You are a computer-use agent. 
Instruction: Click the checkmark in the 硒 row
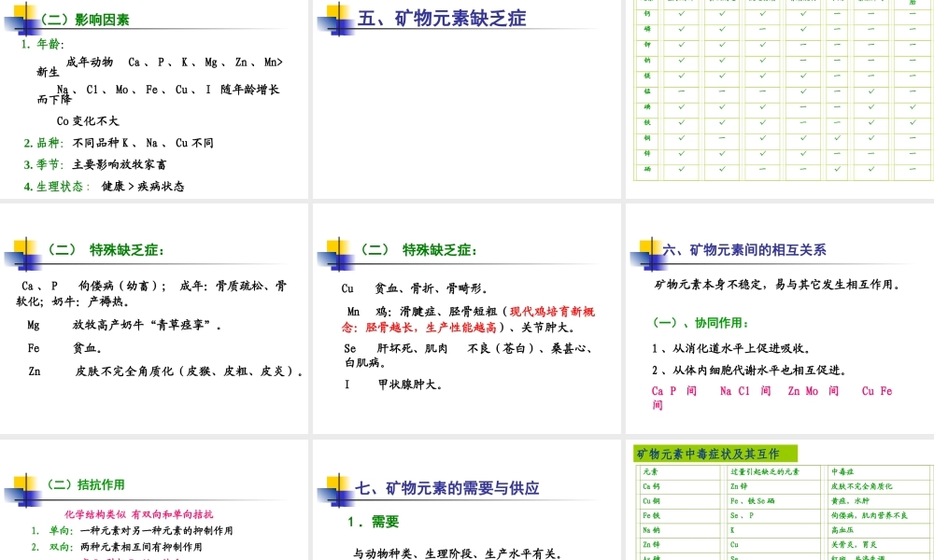point(680,171)
